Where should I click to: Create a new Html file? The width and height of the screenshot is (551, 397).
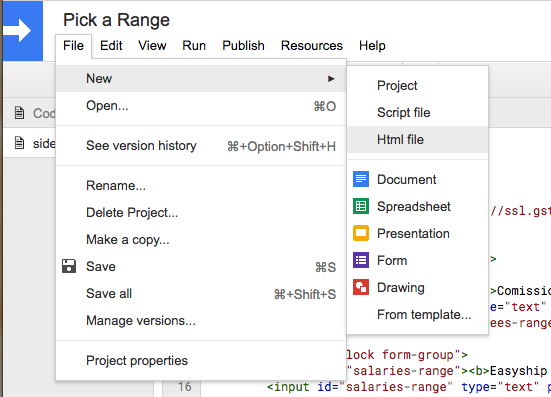point(417,139)
